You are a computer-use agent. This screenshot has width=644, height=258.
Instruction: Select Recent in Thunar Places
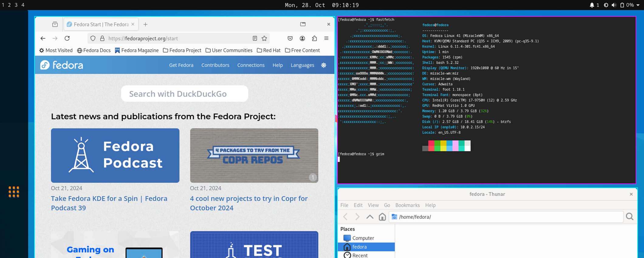tap(366, 255)
